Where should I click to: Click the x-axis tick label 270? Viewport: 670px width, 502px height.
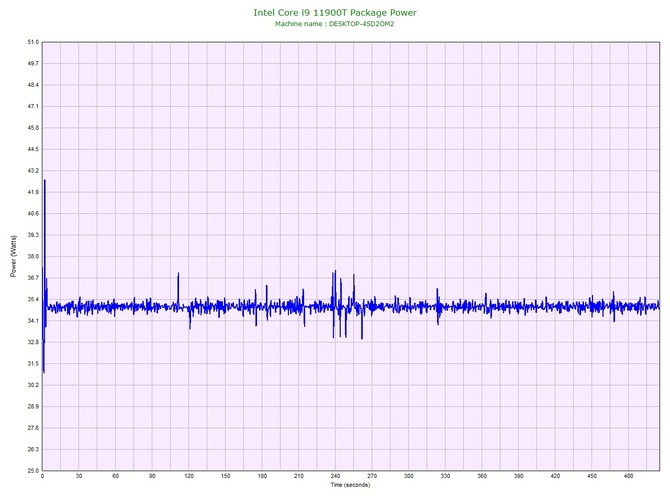click(372, 476)
